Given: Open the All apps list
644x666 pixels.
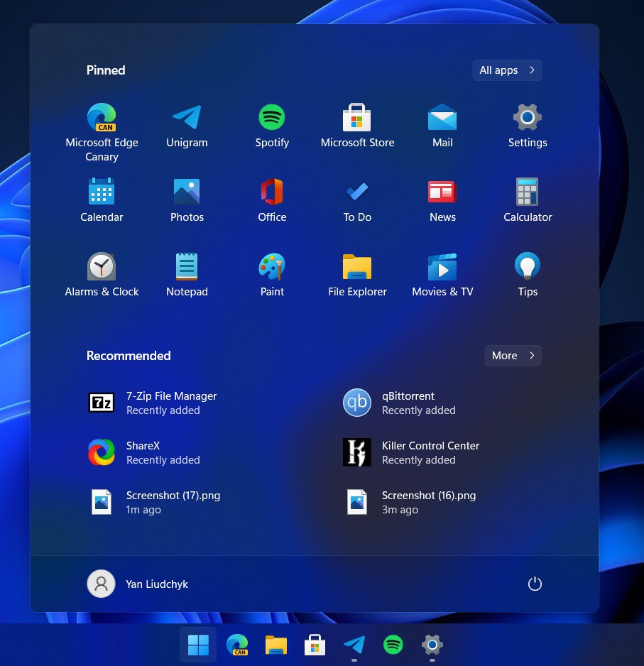Looking at the screenshot, I should [507, 70].
